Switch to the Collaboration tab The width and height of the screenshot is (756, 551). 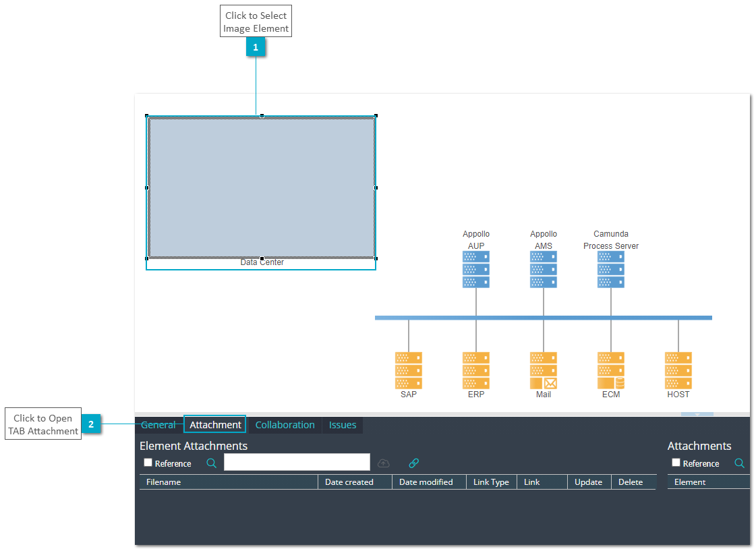pos(285,425)
